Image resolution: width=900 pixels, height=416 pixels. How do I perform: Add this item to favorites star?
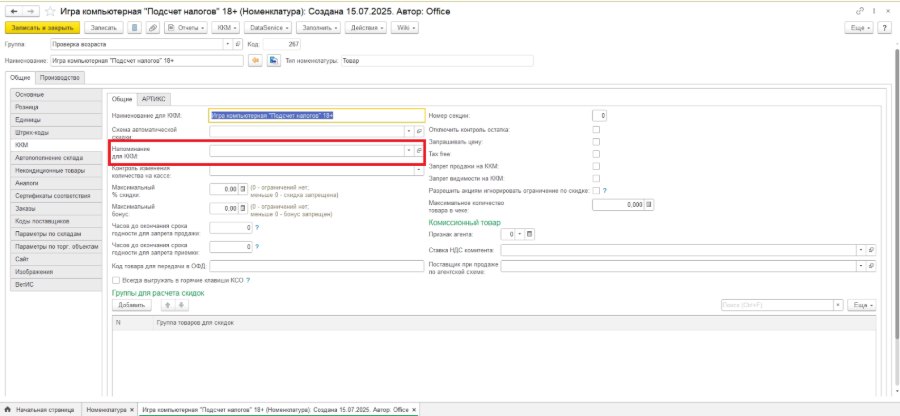(x=51, y=11)
